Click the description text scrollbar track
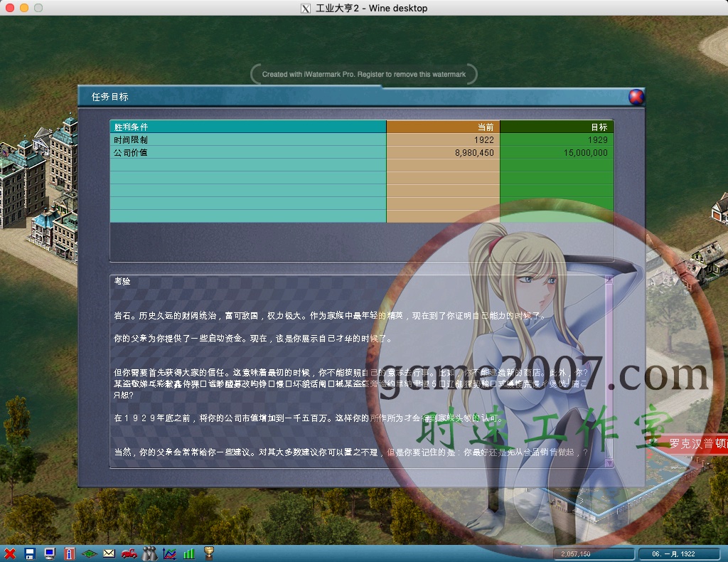 point(609,371)
